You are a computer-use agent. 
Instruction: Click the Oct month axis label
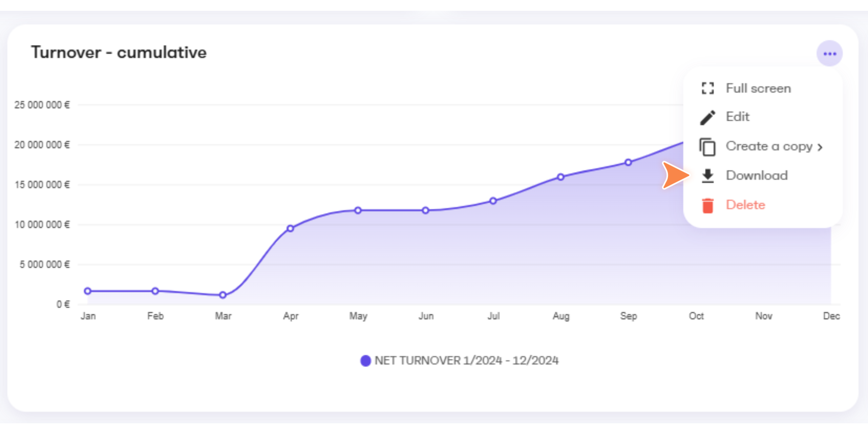(696, 316)
